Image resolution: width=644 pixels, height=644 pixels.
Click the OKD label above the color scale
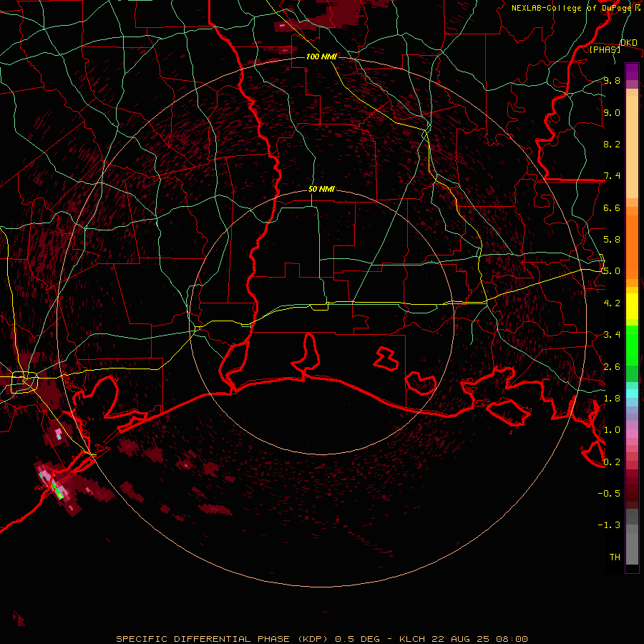[628, 43]
